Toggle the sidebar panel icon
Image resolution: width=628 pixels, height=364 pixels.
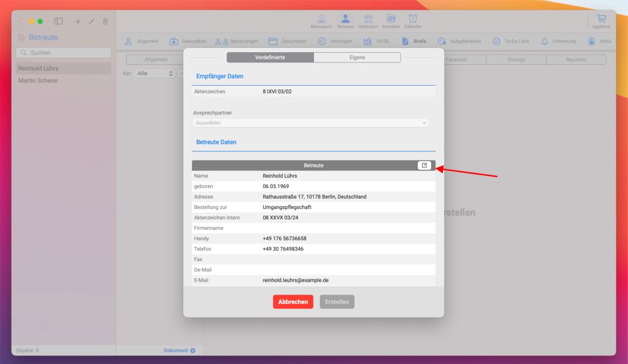pos(58,21)
